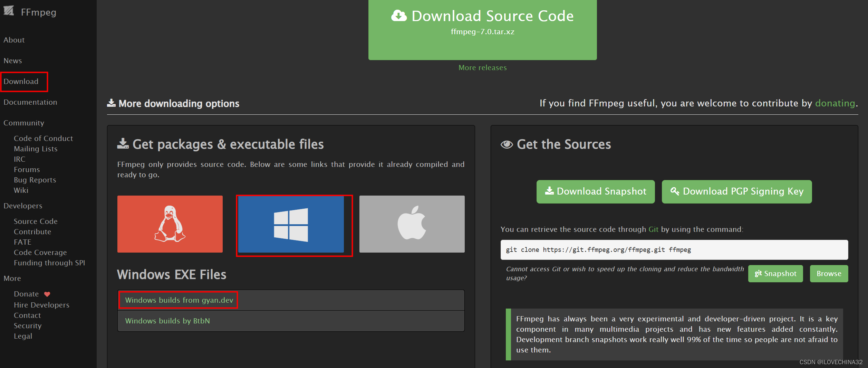Follow the donating link

pyautogui.click(x=835, y=103)
